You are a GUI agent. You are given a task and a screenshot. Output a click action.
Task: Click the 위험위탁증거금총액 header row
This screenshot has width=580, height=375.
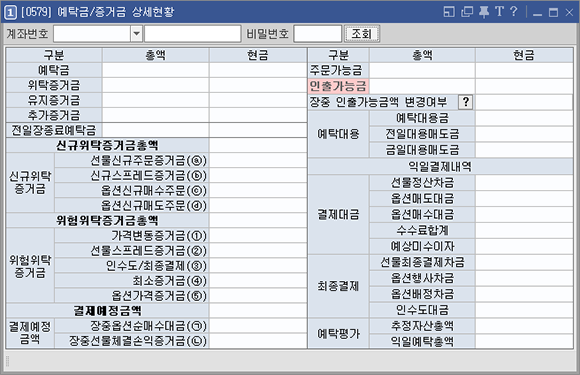[107, 220]
